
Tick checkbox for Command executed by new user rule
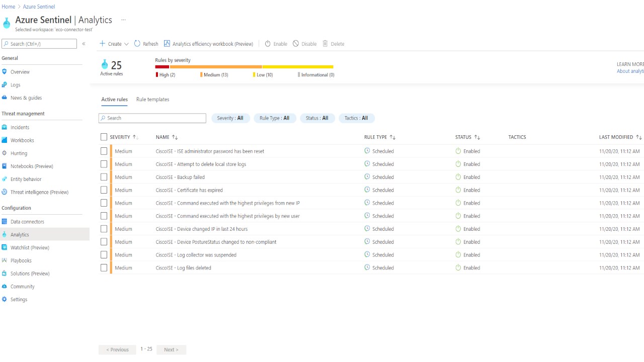tap(104, 216)
